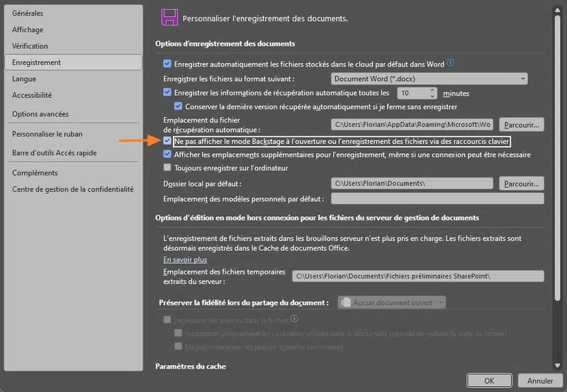Toggle Afficher les emplacements supplémentaires checkbox

click(167, 154)
